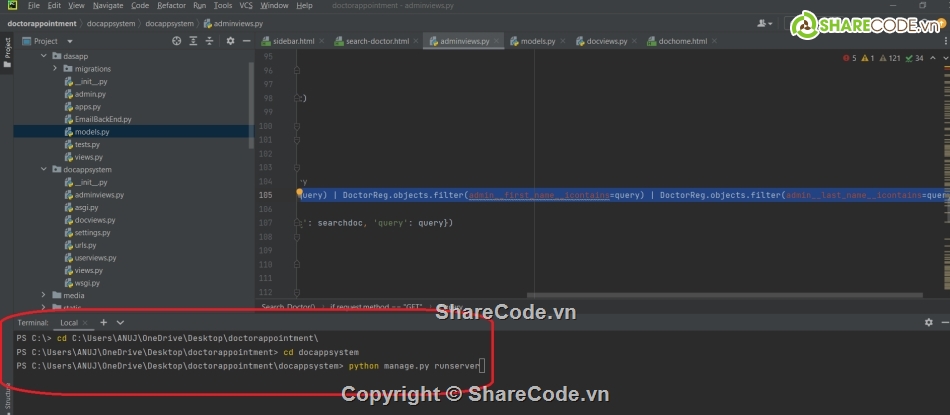The height and width of the screenshot is (415, 950).
Task: Expand the migrations folder
Action: point(55,68)
